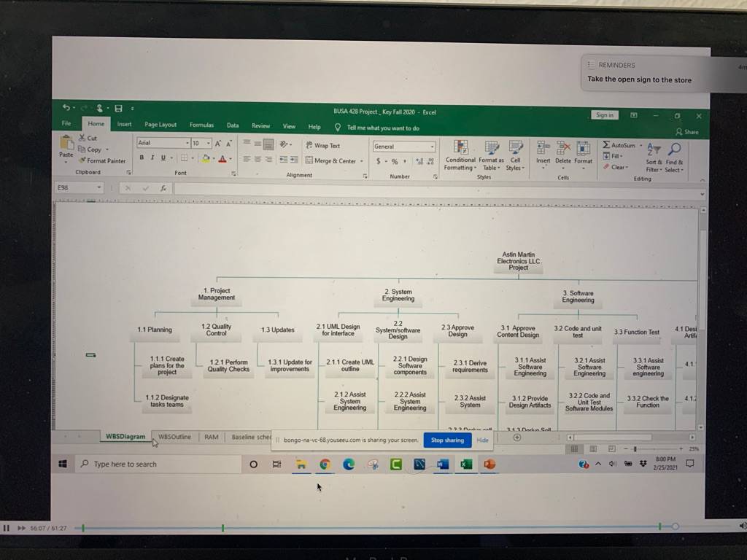Open Conditional Formatting menu
This screenshot has width=747, height=560.
click(x=460, y=155)
